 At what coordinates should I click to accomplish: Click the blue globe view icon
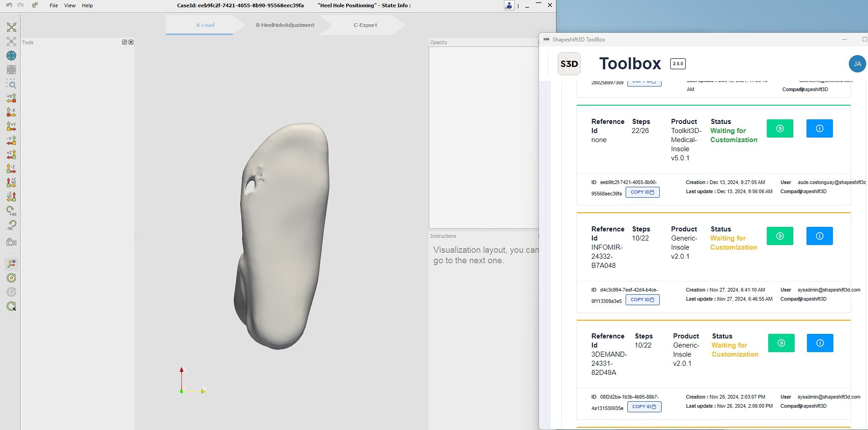point(11,56)
